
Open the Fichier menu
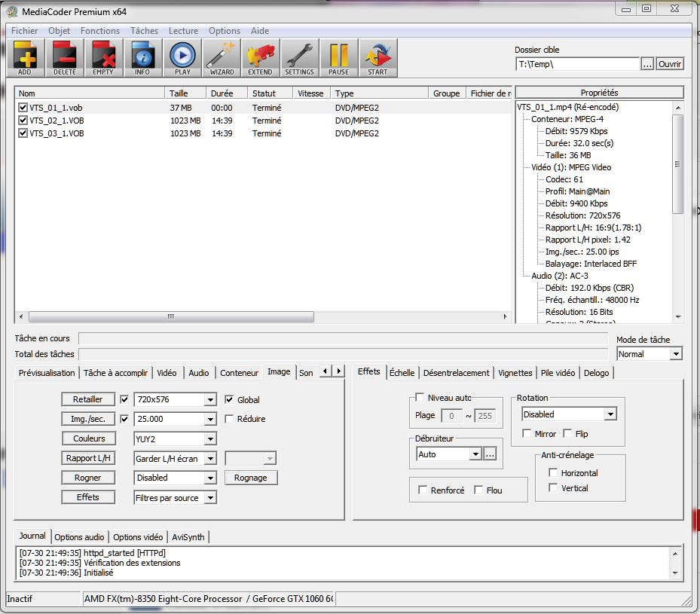click(x=25, y=31)
